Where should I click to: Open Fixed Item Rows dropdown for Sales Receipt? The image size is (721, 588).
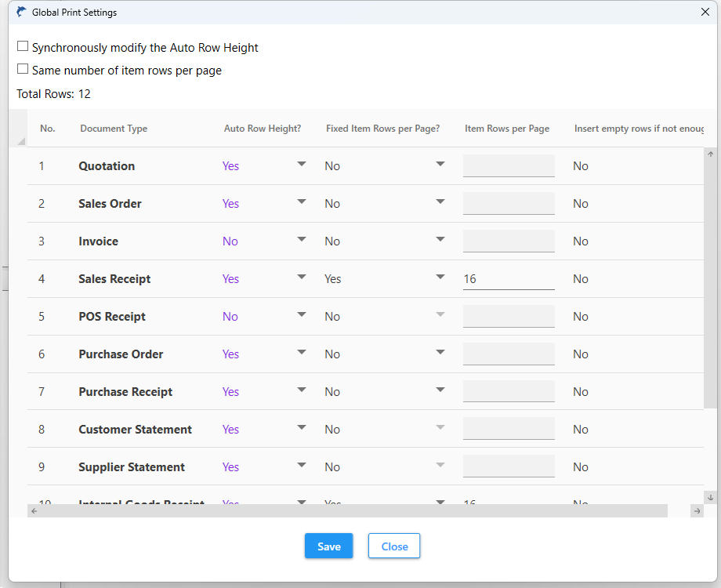click(x=440, y=278)
